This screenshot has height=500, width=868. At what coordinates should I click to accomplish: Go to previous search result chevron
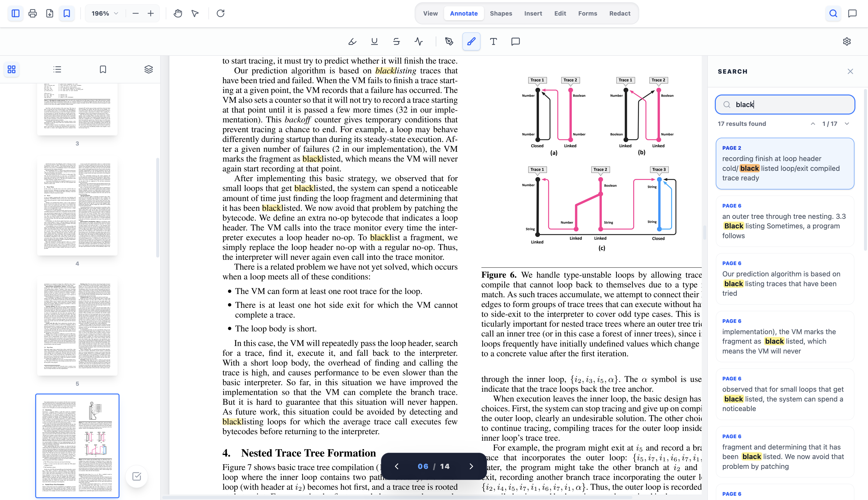click(x=813, y=124)
